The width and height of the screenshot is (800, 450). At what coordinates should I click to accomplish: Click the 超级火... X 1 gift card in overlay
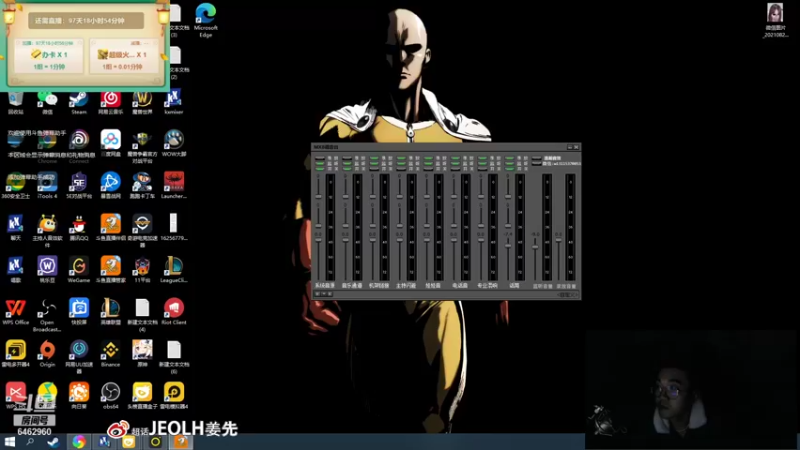point(122,56)
